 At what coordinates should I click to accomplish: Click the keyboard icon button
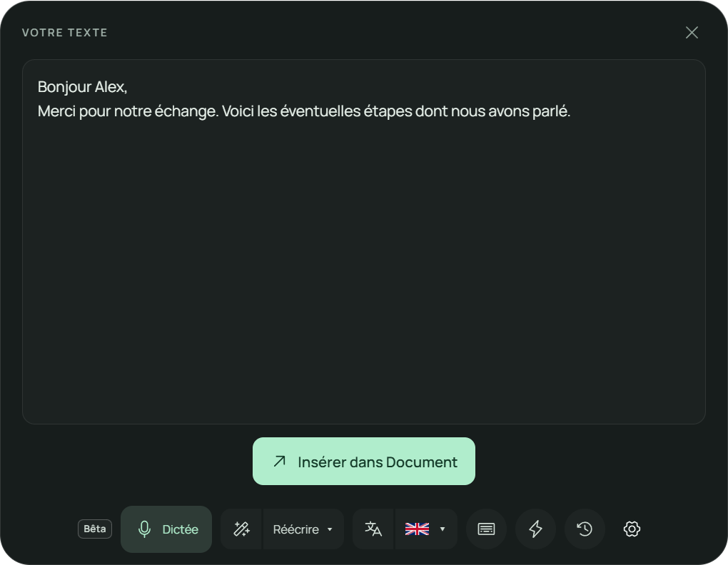(x=486, y=529)
